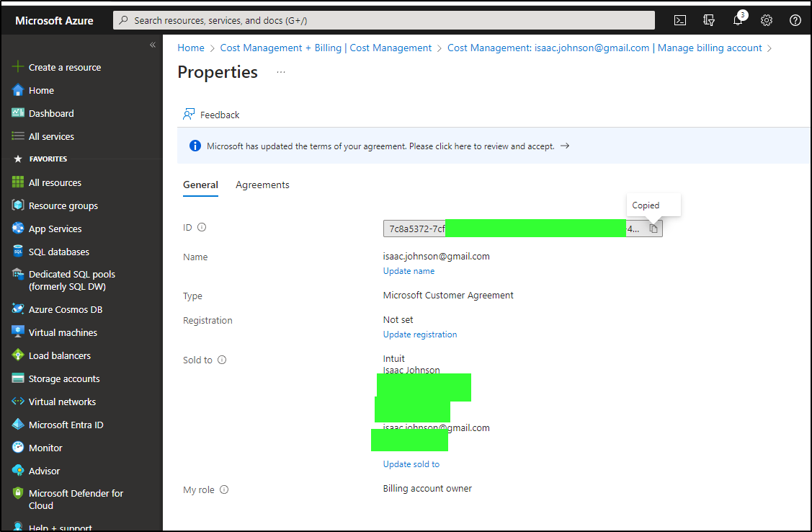Open Cost Management + Billing breadcrumb

point(326,48)
